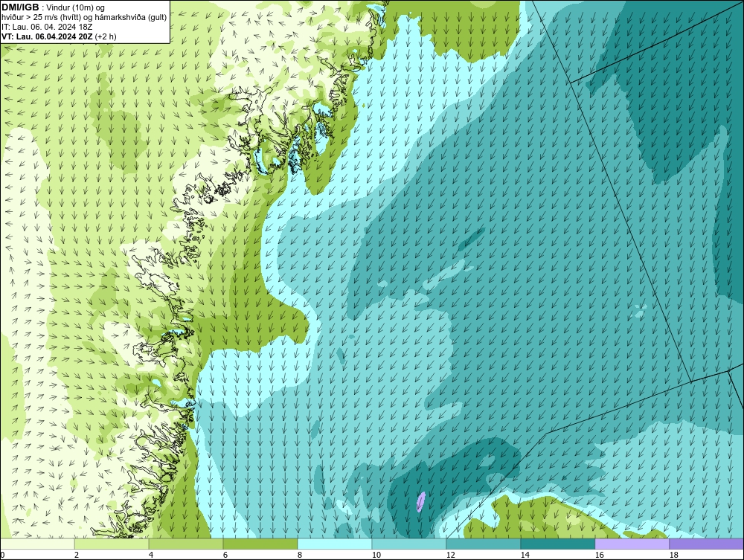Click the legend tick label '14'
Image resolution: width=744 pixels, height=560 pixels.
point(525,555)
